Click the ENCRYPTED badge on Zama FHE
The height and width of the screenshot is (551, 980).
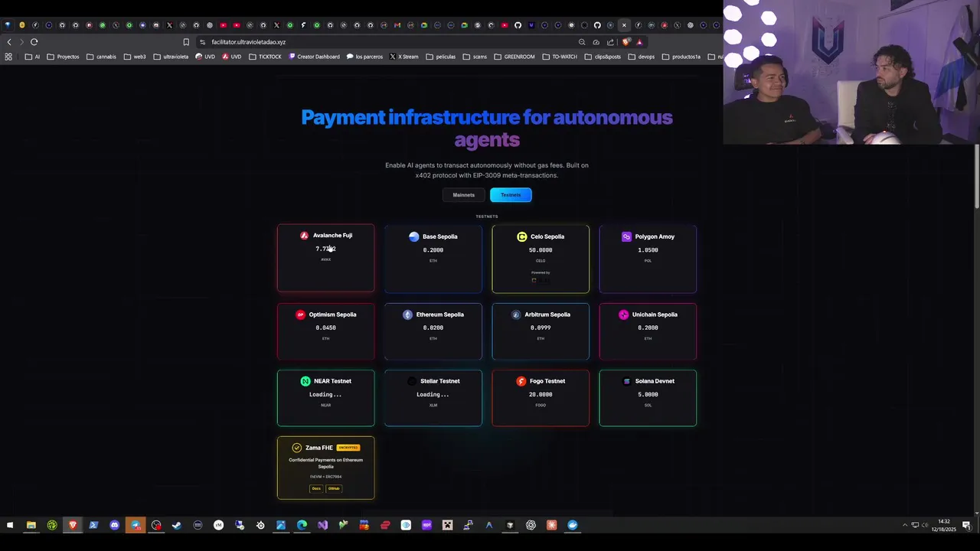coord(348,448)
